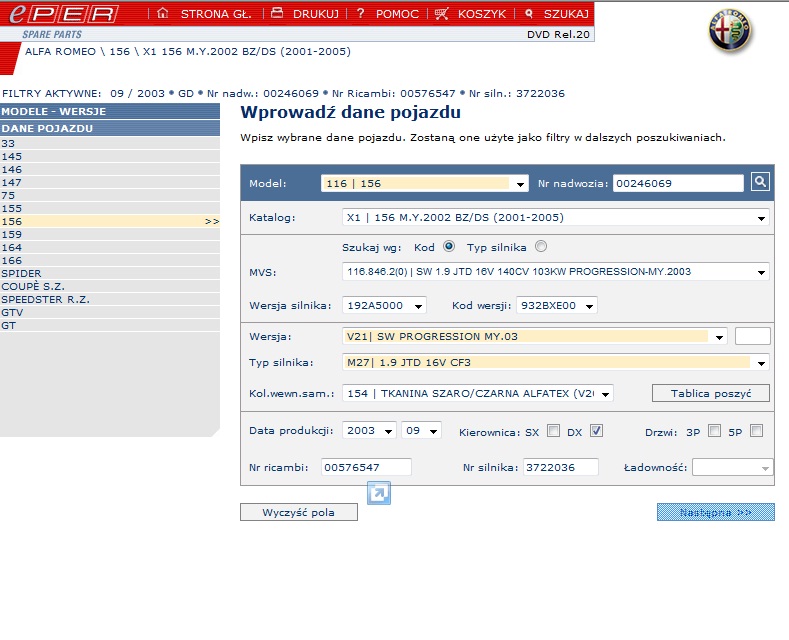Click the search icon next to Nr nadwozia
This screenshot has height=640, width=789.
[x=760, y=182]
